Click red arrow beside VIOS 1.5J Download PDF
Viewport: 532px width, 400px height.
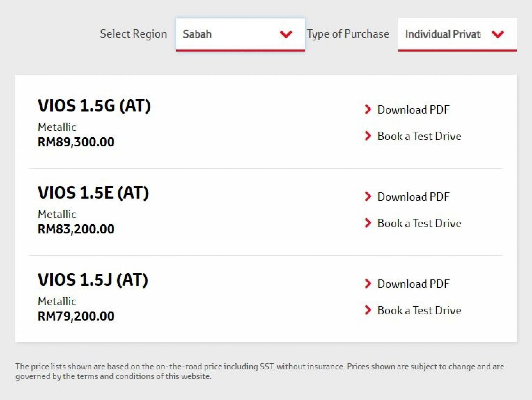point(368,284)
